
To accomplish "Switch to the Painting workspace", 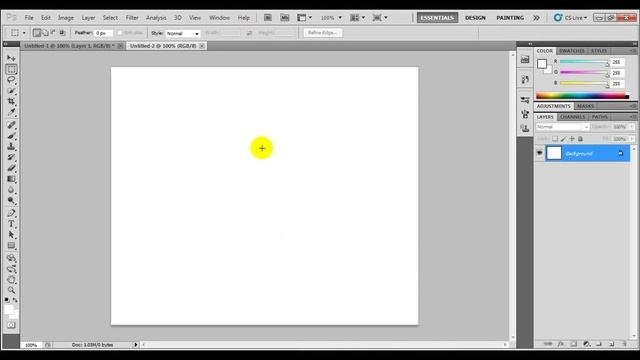I will (x=510, y=18).
